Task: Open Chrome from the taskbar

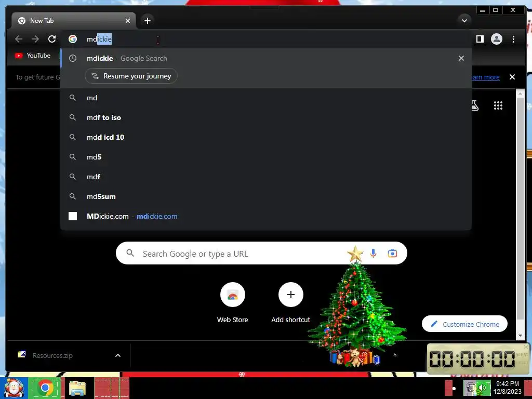Action: [45, 388]
